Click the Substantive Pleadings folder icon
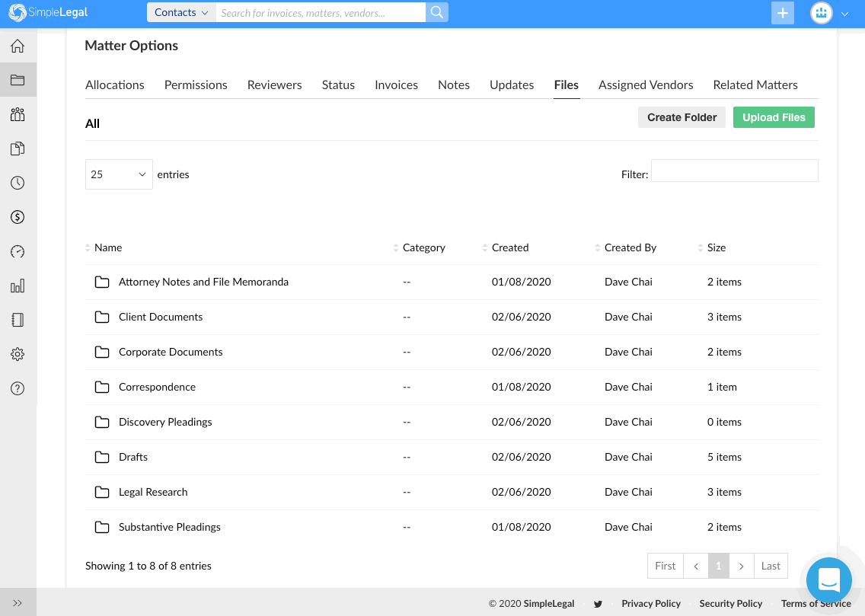 coord(102,527)
